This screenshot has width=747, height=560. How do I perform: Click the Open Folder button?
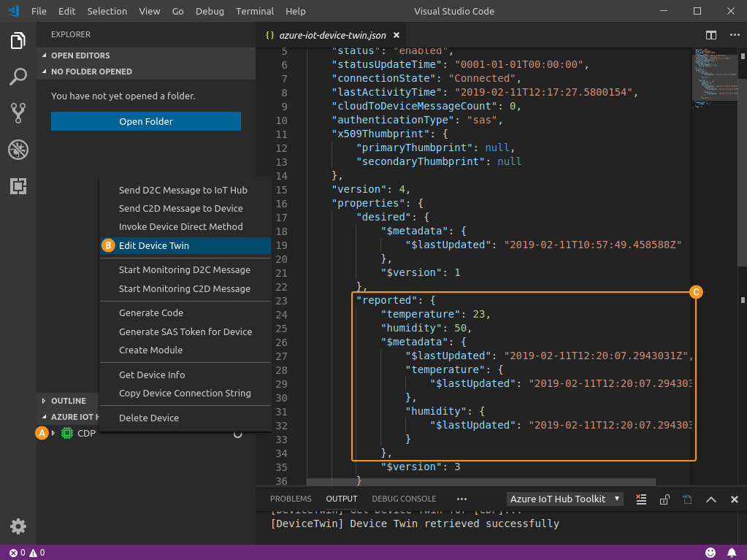[x=146, y=121]
